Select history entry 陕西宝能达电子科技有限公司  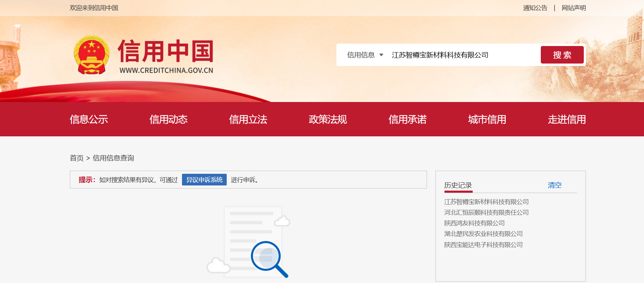click(483, 245)
